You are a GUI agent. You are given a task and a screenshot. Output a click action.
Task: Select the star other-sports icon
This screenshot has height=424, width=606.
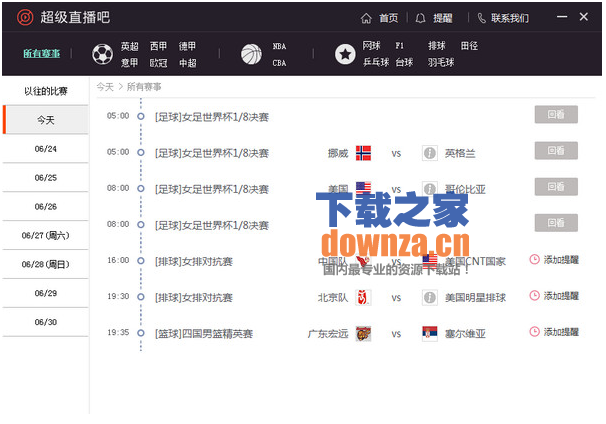(x=345, y=54)
